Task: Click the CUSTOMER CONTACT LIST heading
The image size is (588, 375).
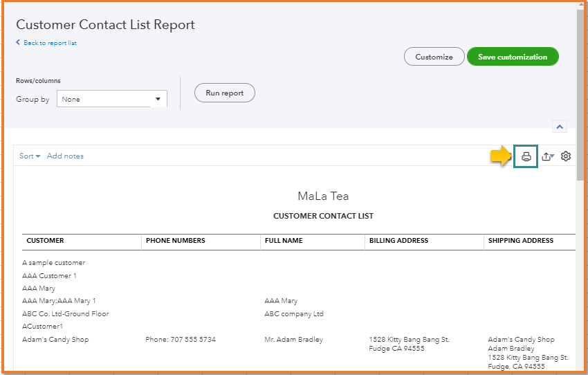Action: click(x=323, y=216)
